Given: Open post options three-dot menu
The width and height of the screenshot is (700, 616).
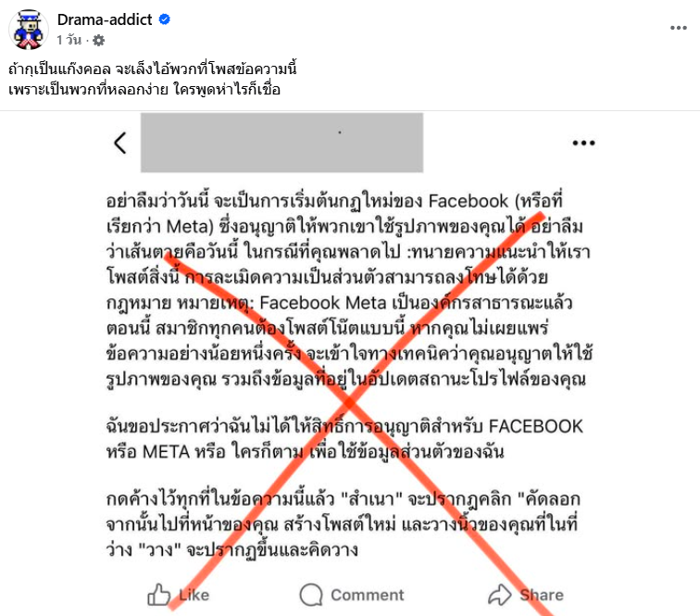Looking at the screenshot, I should 678,28.
